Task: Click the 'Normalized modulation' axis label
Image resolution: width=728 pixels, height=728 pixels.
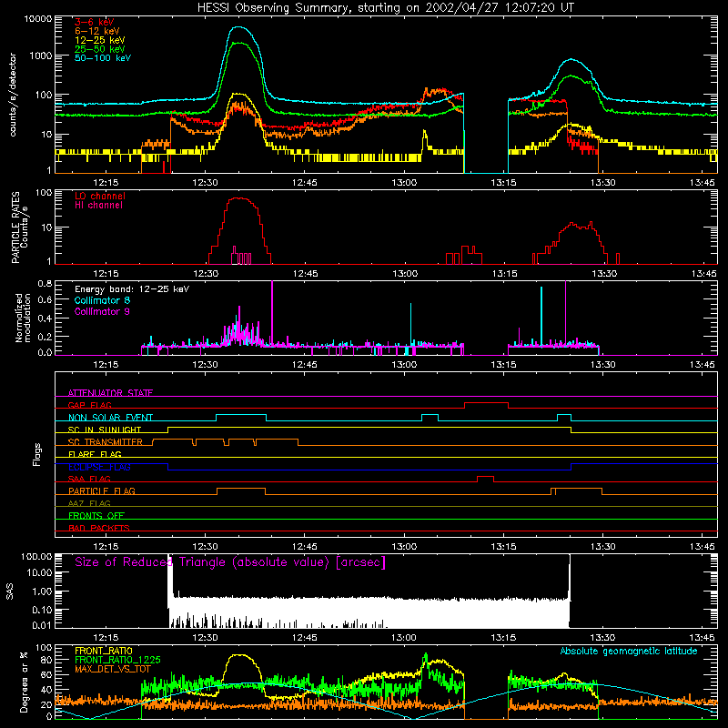Action: [x=22, y=318]
